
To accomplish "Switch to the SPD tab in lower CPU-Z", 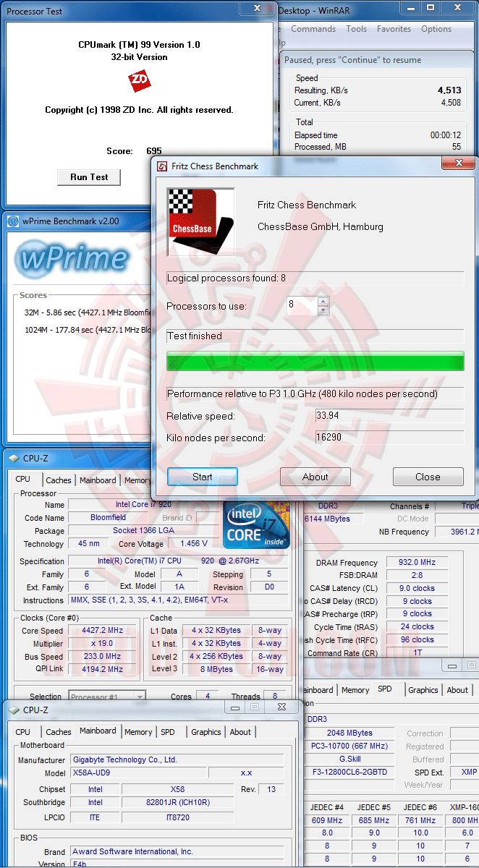I will pyautogui.click(x=168, y=732).
